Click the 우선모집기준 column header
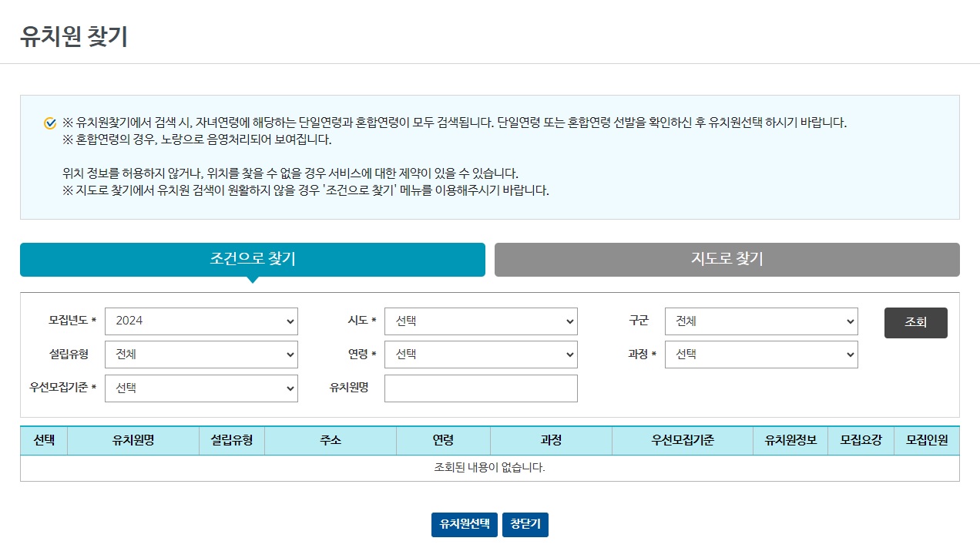The image size is (980, 548). (683, 440)
